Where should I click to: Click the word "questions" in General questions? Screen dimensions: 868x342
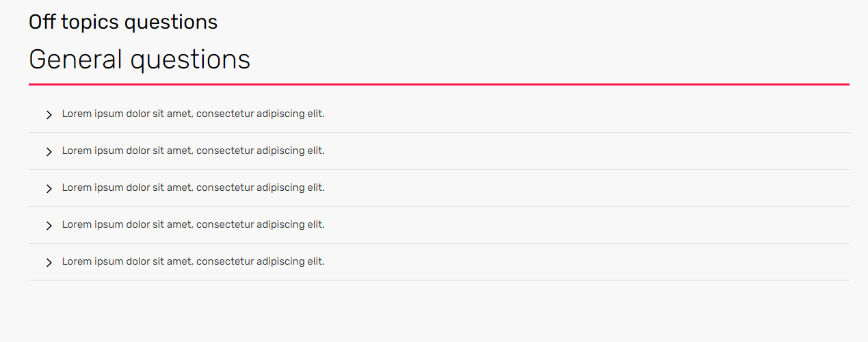[x=190, y=61]
